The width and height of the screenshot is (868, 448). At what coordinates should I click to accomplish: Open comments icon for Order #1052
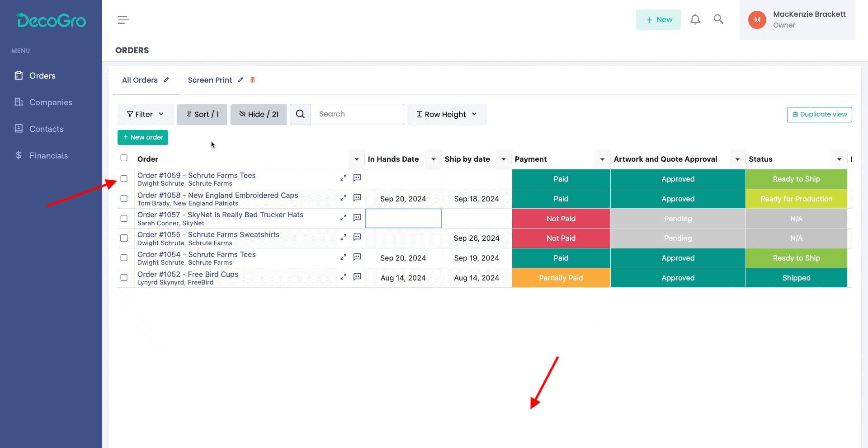(357, 277)
